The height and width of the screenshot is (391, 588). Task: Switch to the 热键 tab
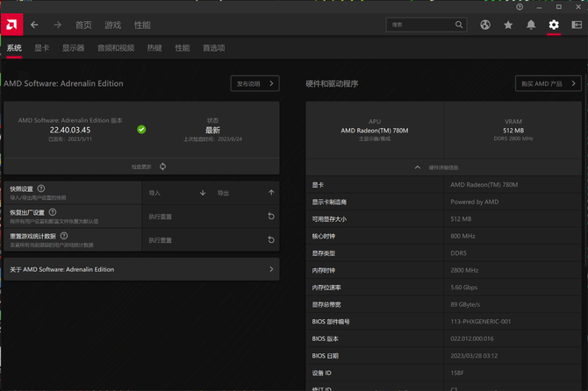(154, 48)
